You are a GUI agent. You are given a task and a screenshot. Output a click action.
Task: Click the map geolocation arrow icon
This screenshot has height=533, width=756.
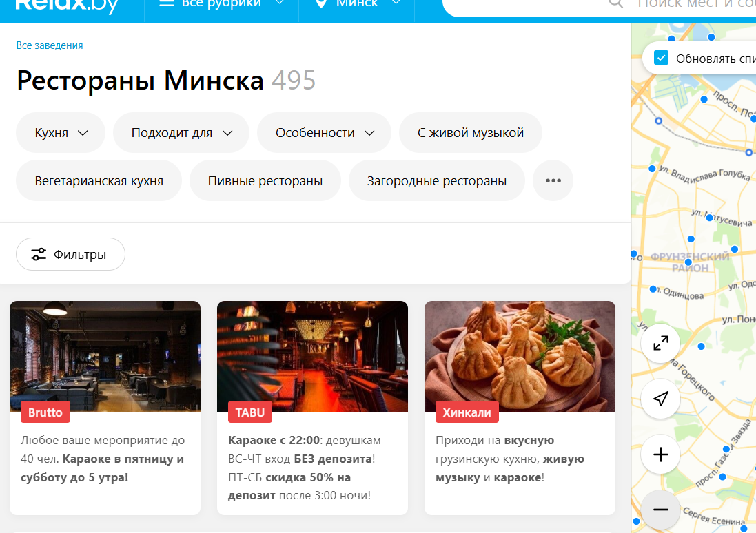[660, 399]
